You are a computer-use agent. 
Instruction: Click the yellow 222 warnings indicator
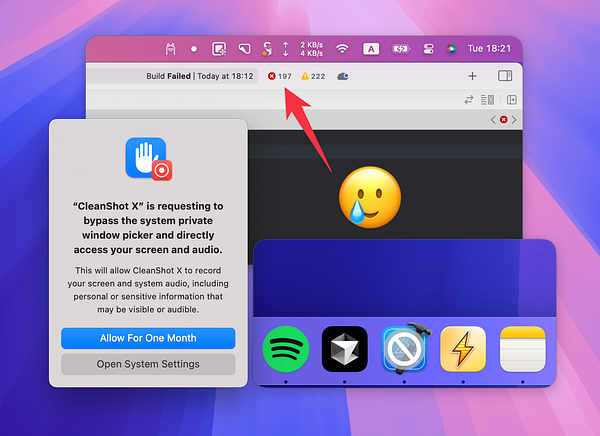click(313, 76)
